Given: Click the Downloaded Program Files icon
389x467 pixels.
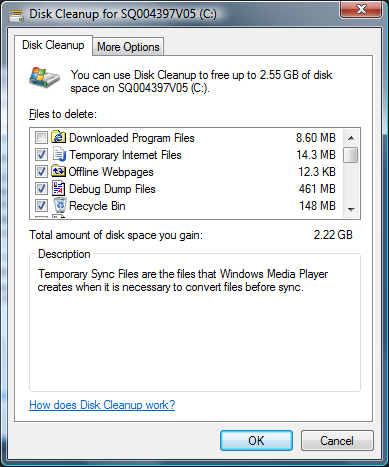Looking at the screenshot, I should 58,137.
